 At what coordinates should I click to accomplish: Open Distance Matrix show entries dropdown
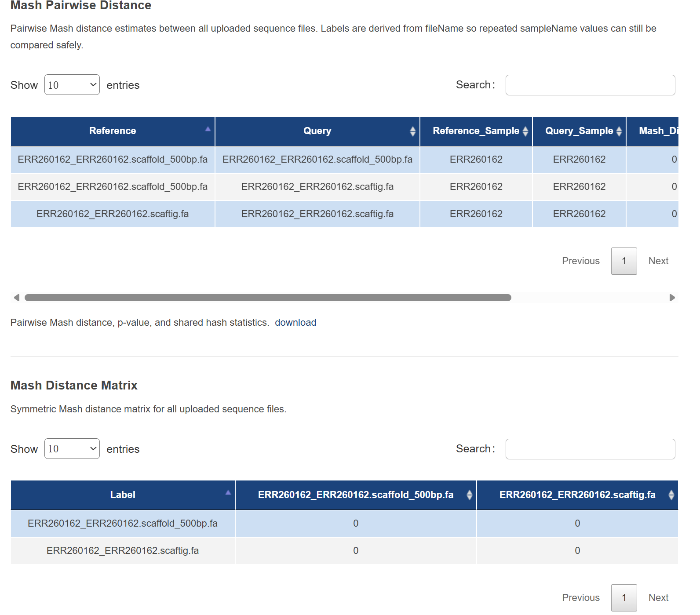[72, 449]
